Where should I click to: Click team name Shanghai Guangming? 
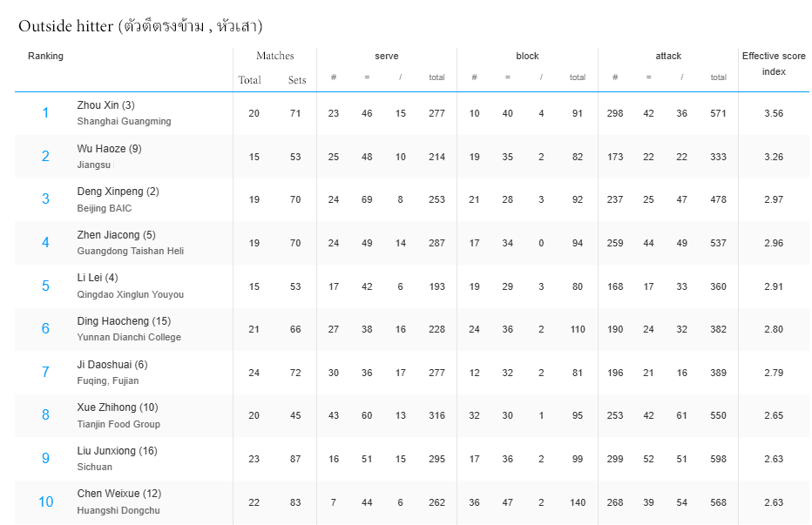(124, 121)
